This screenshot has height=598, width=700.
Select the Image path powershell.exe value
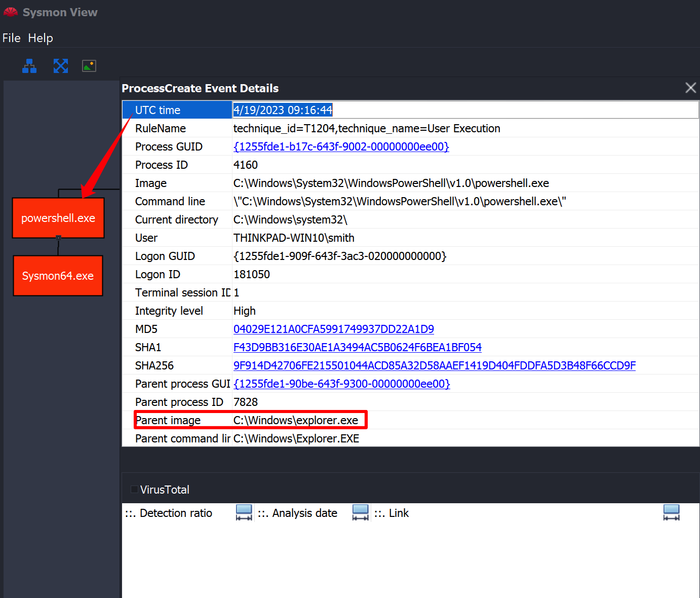click(391, 183)
